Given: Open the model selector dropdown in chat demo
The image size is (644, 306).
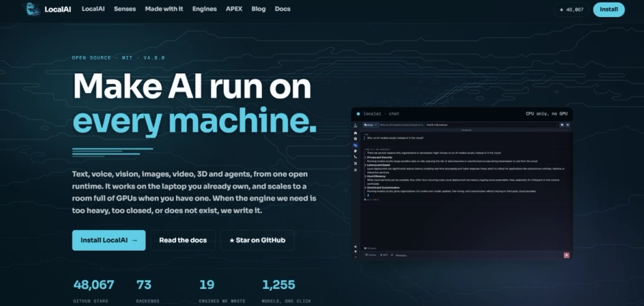Looking at the screenshot, I should coord(492,125).
